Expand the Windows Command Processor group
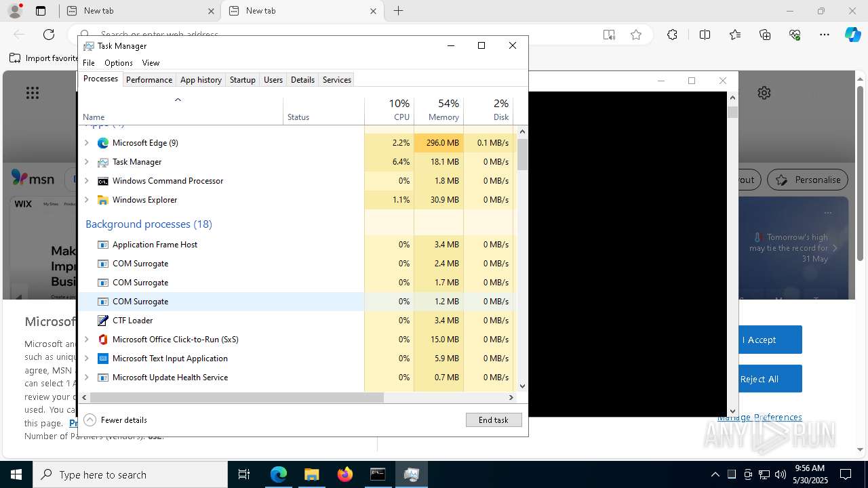Viewport: 868px width, 488px height. 86,181
